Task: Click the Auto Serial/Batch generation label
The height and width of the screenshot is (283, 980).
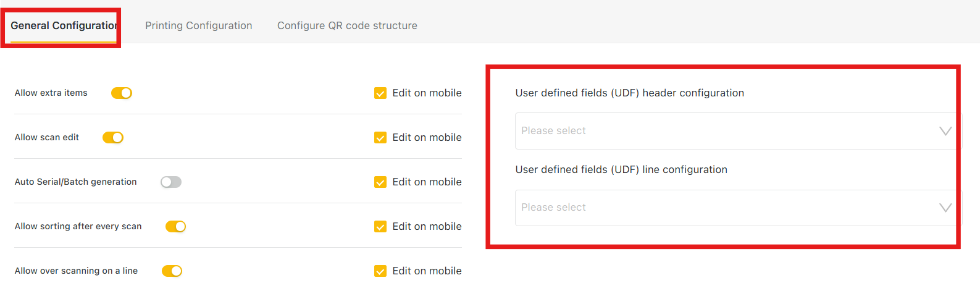Action: point(76,182)
